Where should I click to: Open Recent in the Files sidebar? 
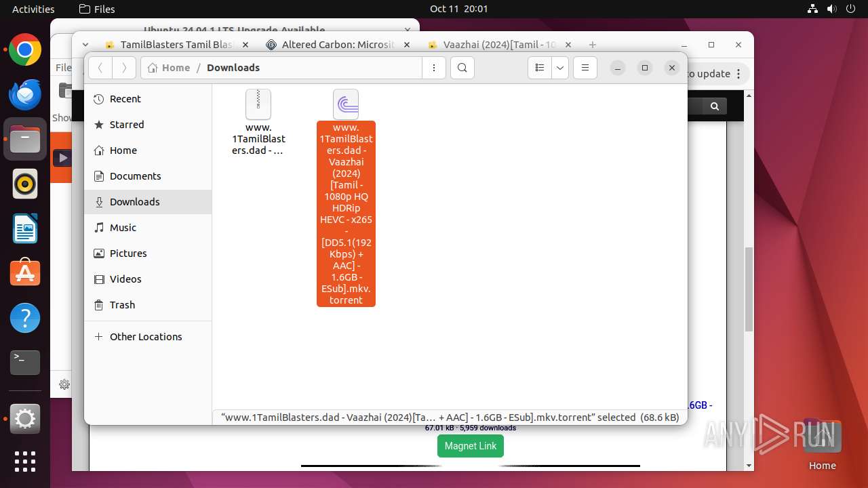148,99
